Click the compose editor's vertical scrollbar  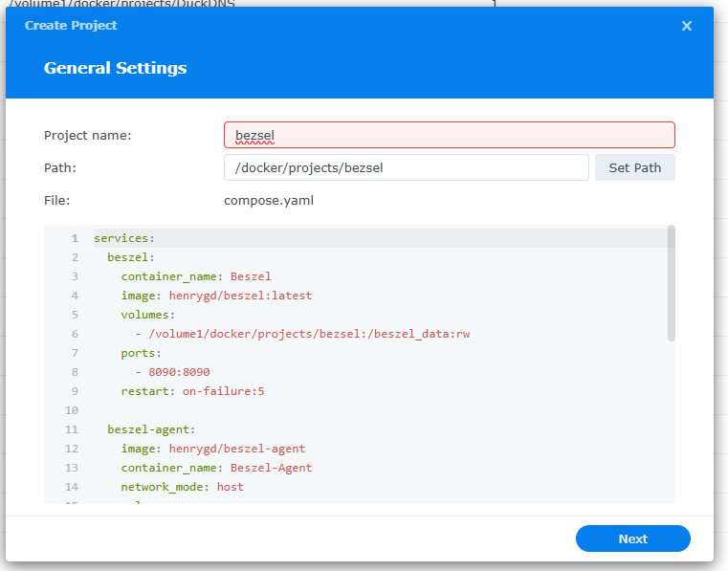672,283
